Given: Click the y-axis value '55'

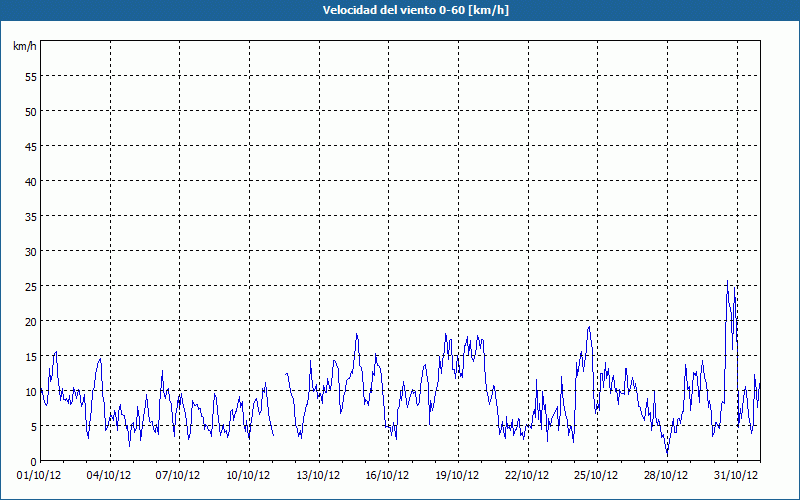Looking at the screenshot, I should (x=31, y=77).
